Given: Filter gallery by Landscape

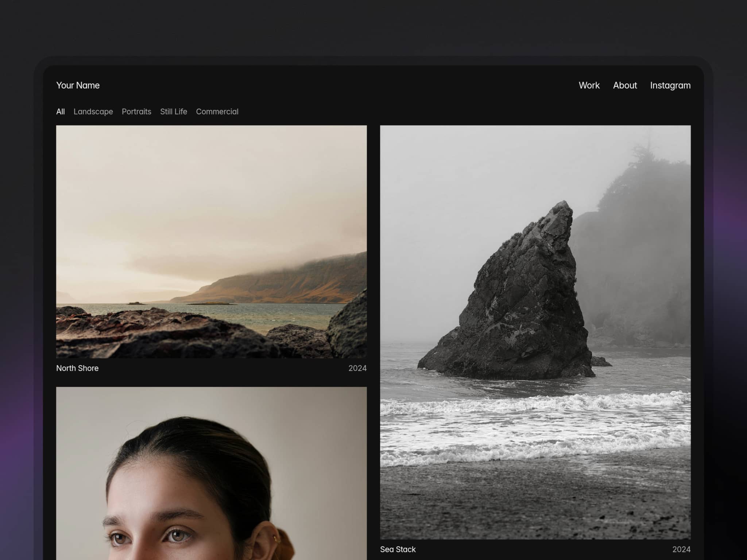Looking at the screenshot, I should point(93,112).
